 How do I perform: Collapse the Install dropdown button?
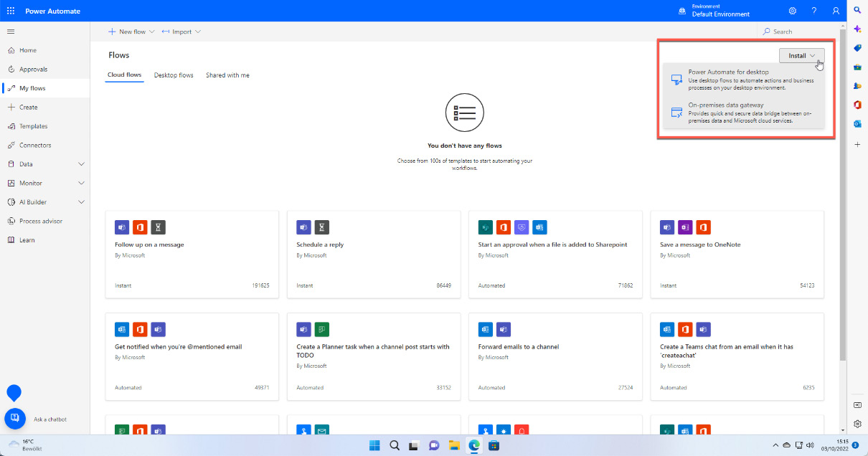[x=801, y=55]
